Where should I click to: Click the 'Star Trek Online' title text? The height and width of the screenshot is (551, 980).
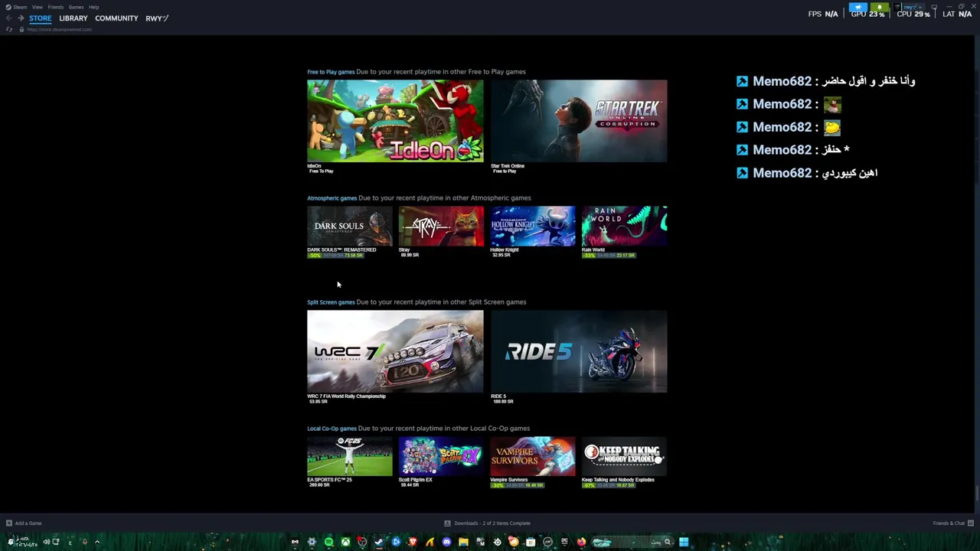508,166
